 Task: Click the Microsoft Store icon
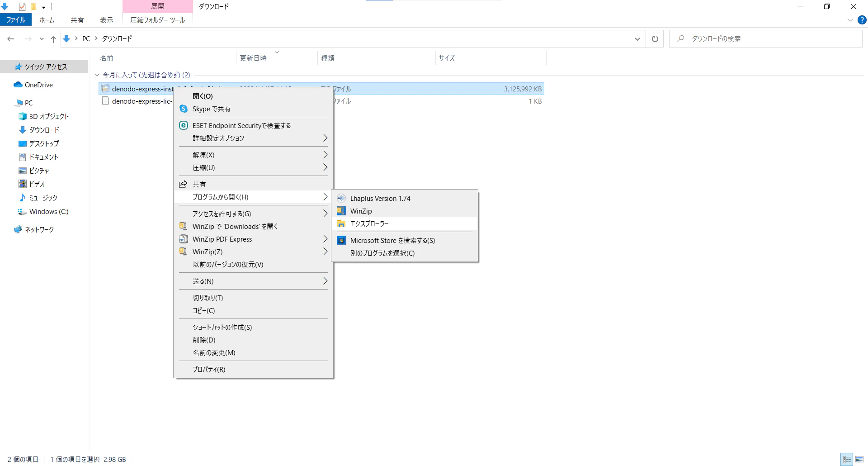click(x=341, y=240)
